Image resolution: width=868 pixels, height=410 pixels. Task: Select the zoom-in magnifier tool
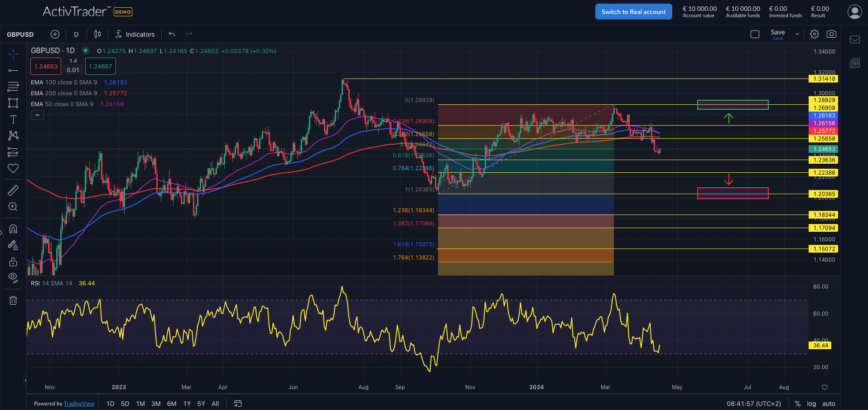click(x=13, y=206)
